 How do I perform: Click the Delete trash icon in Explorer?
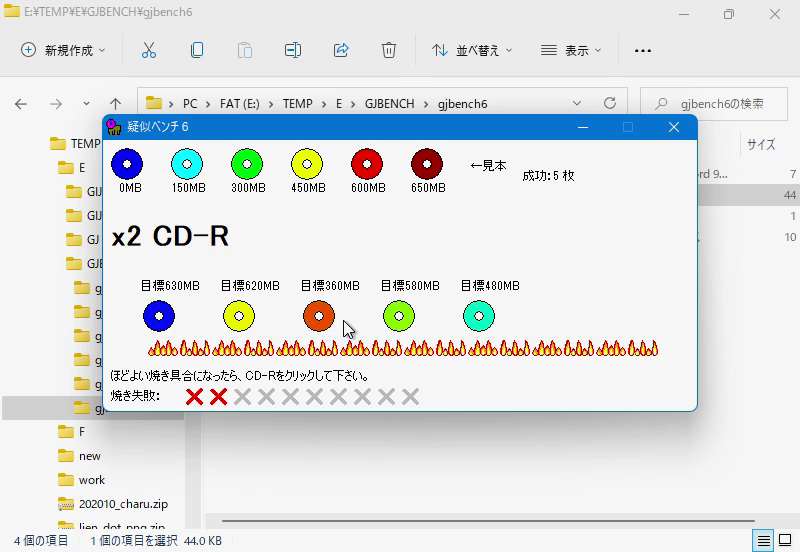tap(389, 50)
